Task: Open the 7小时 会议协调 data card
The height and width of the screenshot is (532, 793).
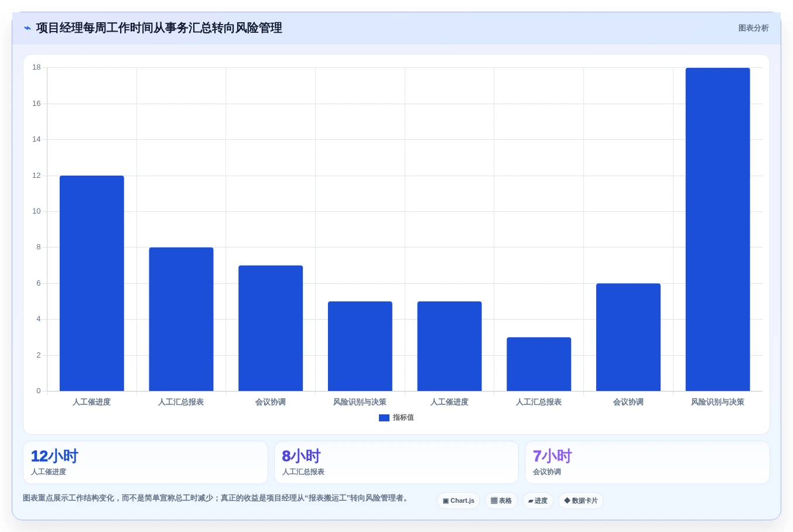Action: (x=647, y=462)
